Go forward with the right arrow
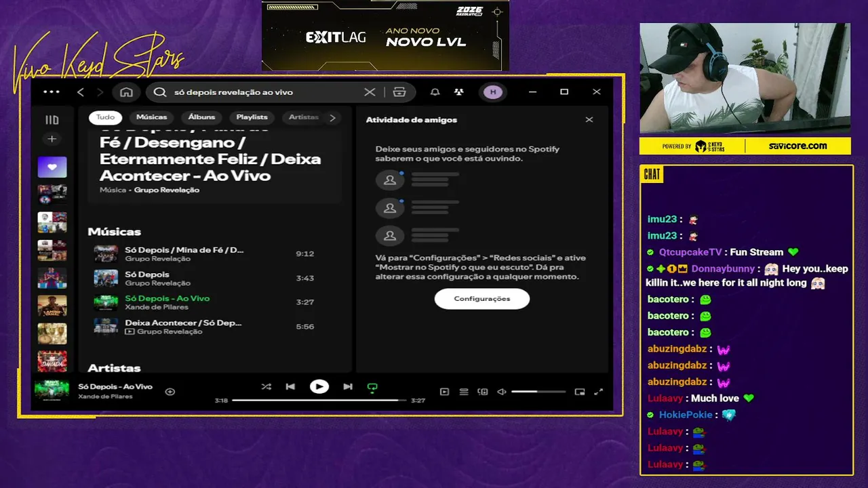 (100, 92)
